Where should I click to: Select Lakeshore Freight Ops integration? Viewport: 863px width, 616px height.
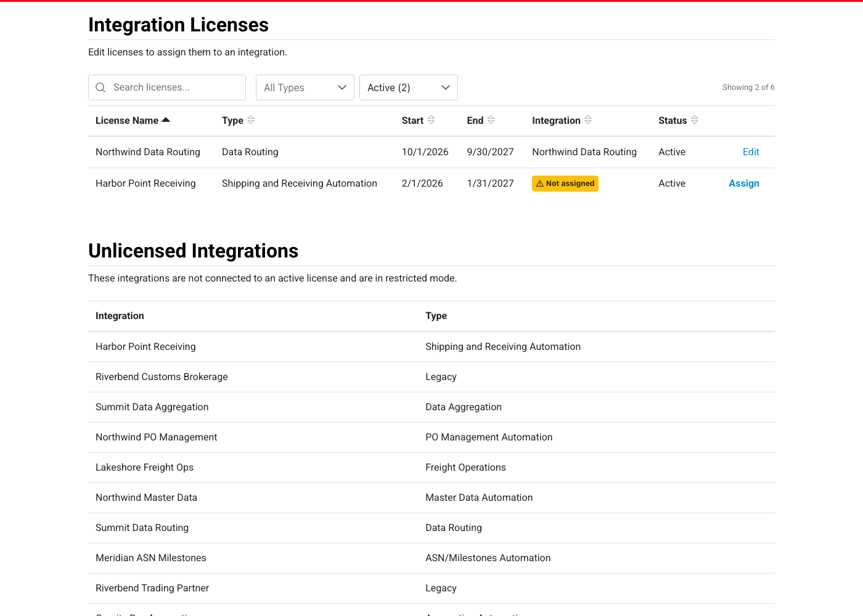tap(145, 468)
